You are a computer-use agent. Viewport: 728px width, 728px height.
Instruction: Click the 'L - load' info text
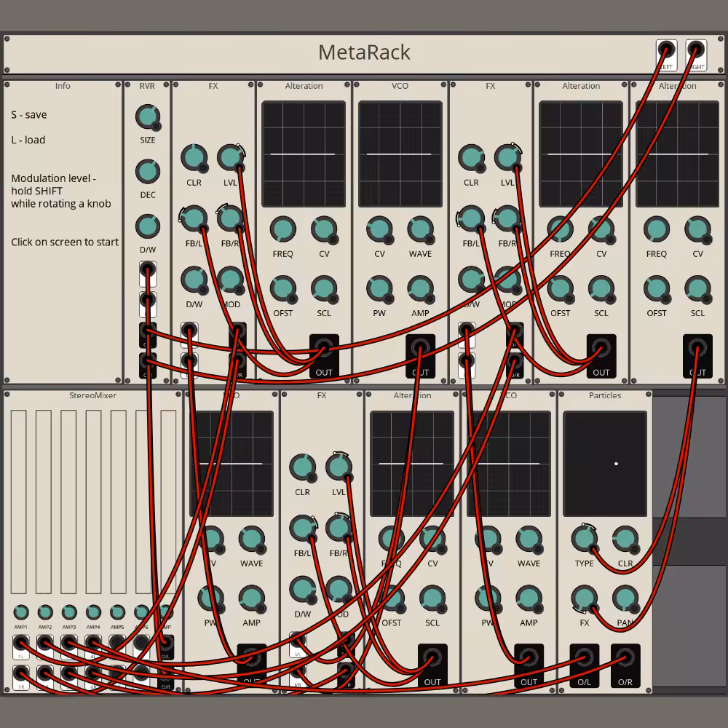pyautogui.click(x=28, y=140)
